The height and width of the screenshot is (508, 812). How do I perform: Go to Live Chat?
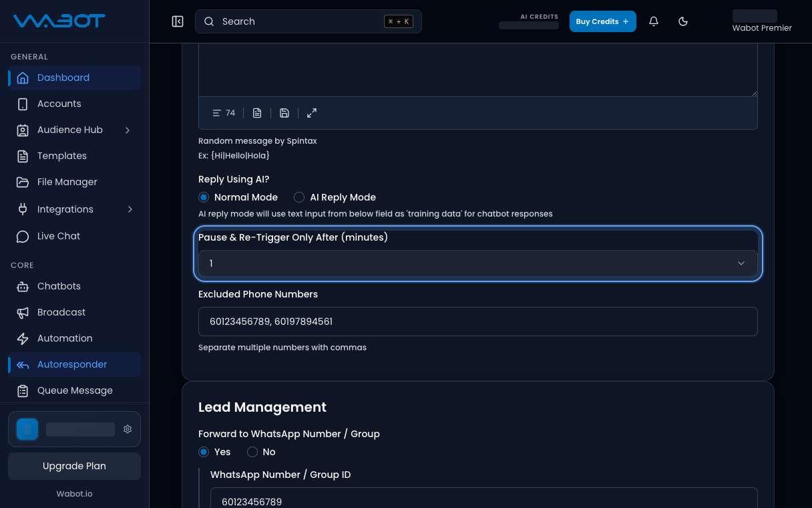pos(74,236)
